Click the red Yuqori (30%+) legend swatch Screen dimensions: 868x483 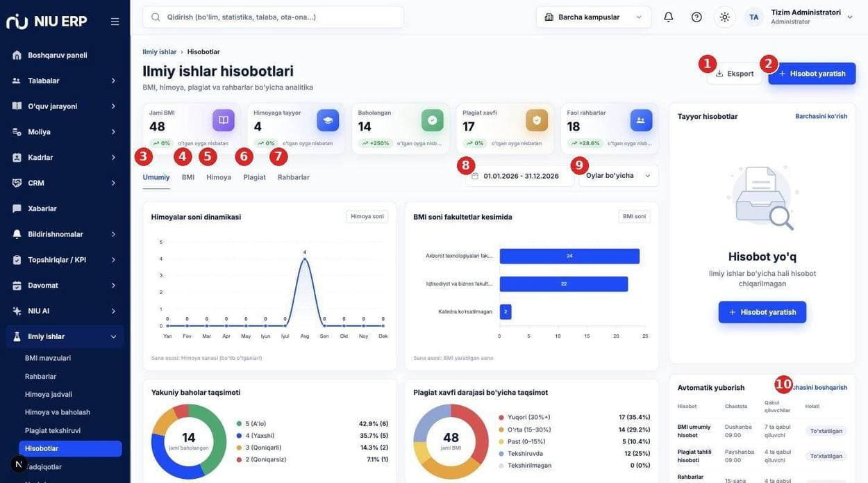501,418
